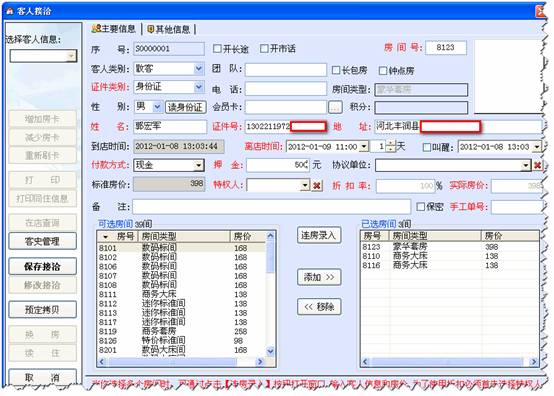Enable the 叫醒 wake-up checkbox
Viewport: 554px width, 396px height.
tap(426, 147)
